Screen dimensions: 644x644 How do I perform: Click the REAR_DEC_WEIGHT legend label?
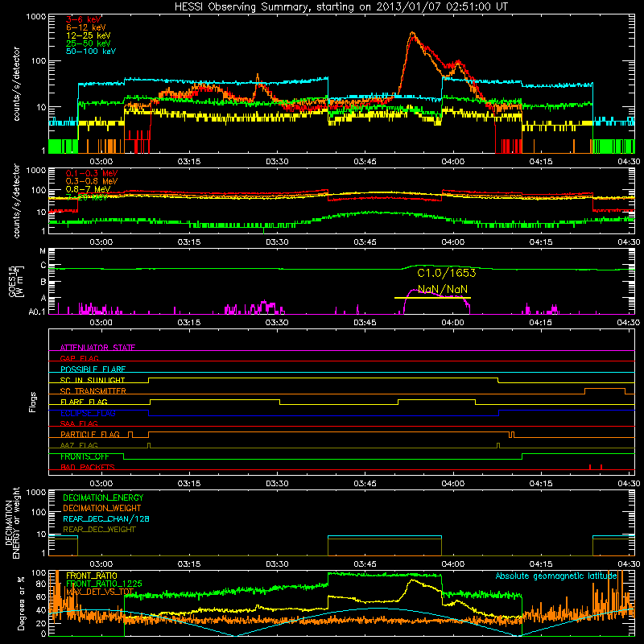pos(99,530)
